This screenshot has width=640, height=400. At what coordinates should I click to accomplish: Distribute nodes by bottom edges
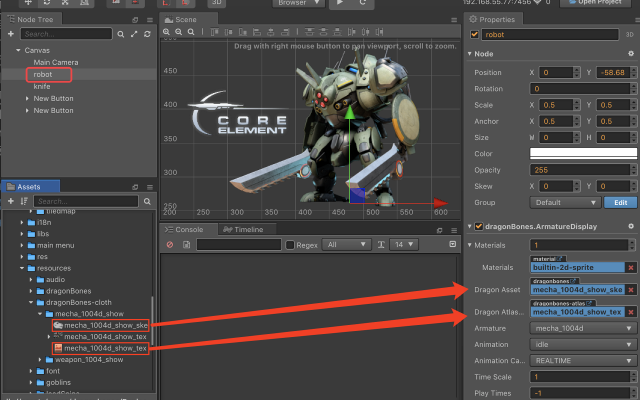point(338,32)
